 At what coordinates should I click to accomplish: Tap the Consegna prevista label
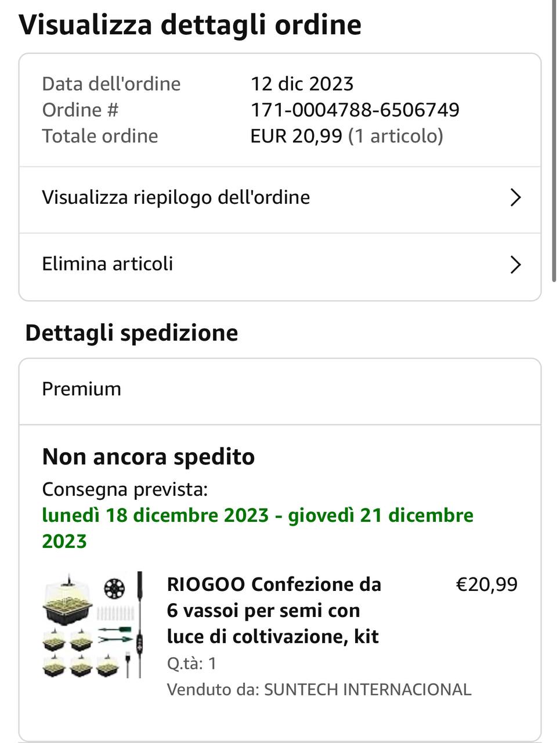pos(125,489)
